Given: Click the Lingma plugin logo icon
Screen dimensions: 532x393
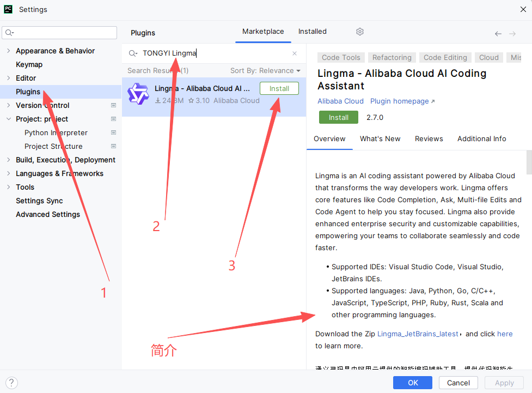Looking at the screenshot, I should click(138, 94).
